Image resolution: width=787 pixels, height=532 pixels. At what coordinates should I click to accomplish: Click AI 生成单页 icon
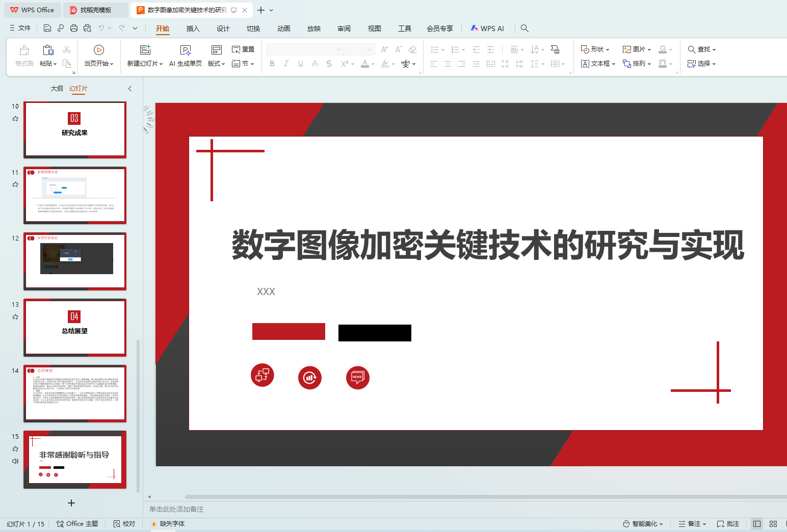(186, 50)
